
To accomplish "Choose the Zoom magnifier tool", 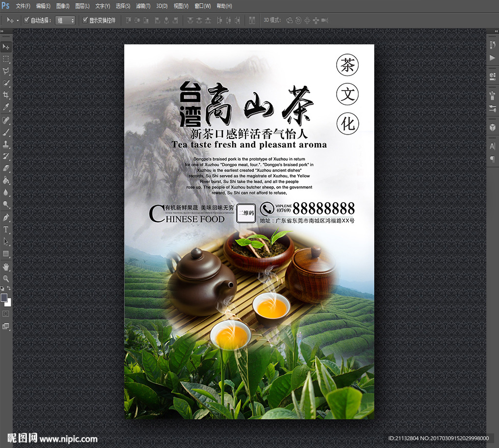I will click(6, 278).
